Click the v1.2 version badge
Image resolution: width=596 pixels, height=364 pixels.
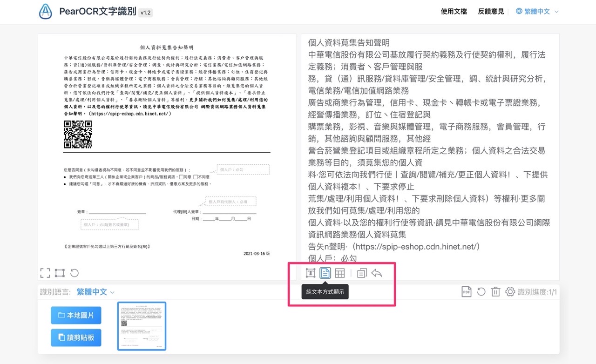[145, 13]
